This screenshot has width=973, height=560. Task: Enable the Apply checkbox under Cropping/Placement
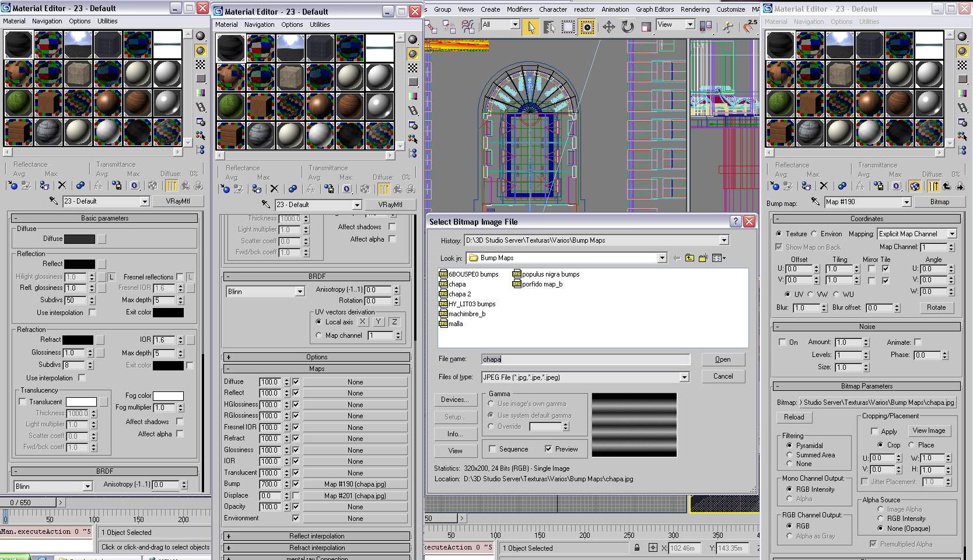click(x=874, y=431)
